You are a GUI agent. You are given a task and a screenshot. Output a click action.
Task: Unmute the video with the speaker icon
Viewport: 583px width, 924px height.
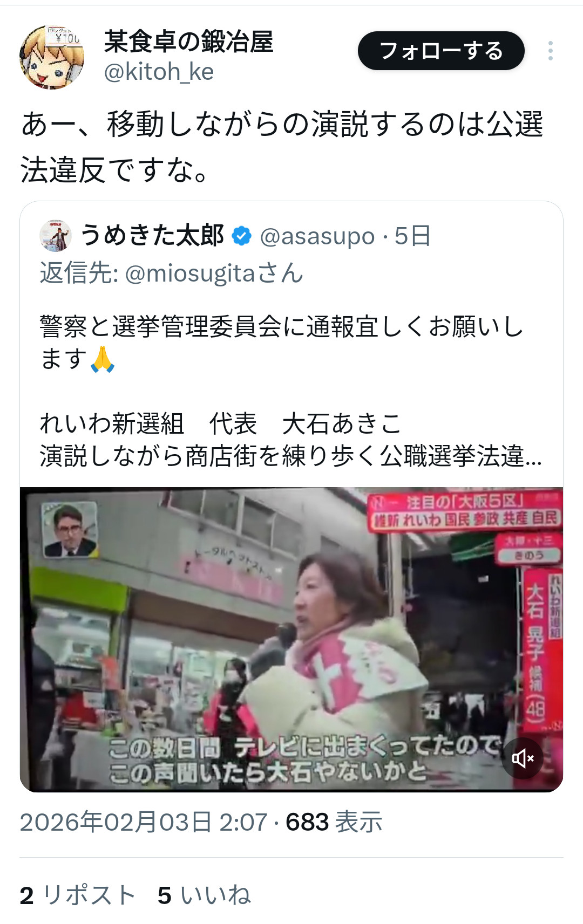523,758
